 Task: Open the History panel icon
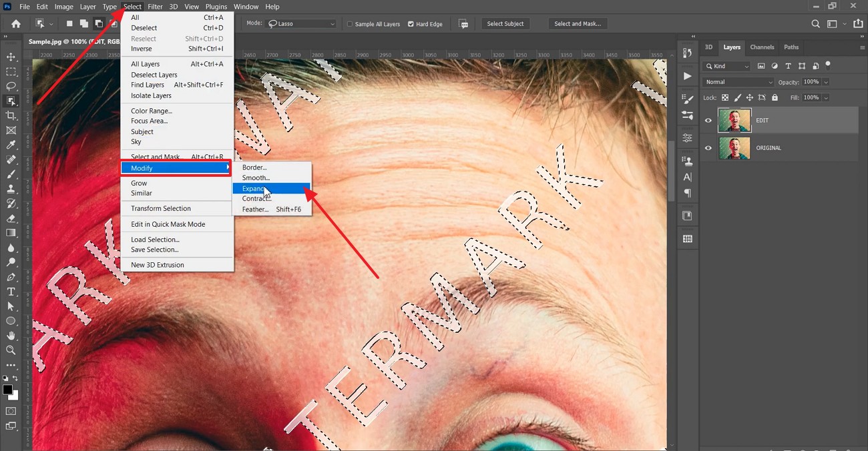point(687,53)
